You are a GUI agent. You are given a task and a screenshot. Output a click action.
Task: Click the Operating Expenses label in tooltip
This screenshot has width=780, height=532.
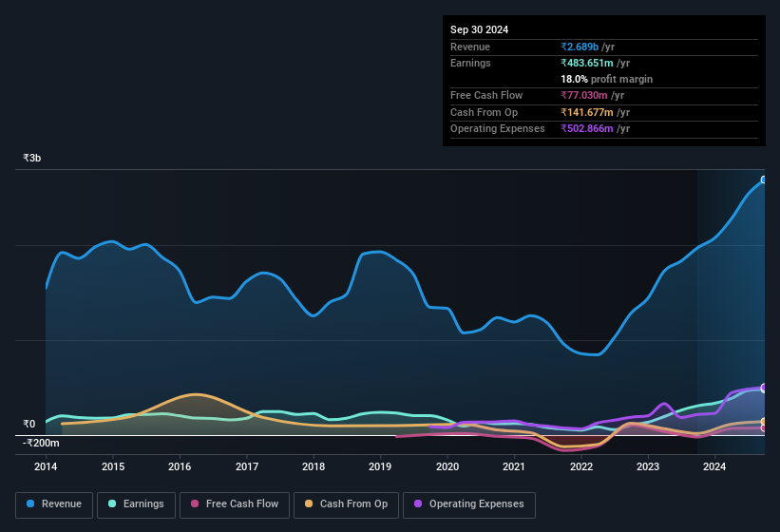tap(498, 129)
